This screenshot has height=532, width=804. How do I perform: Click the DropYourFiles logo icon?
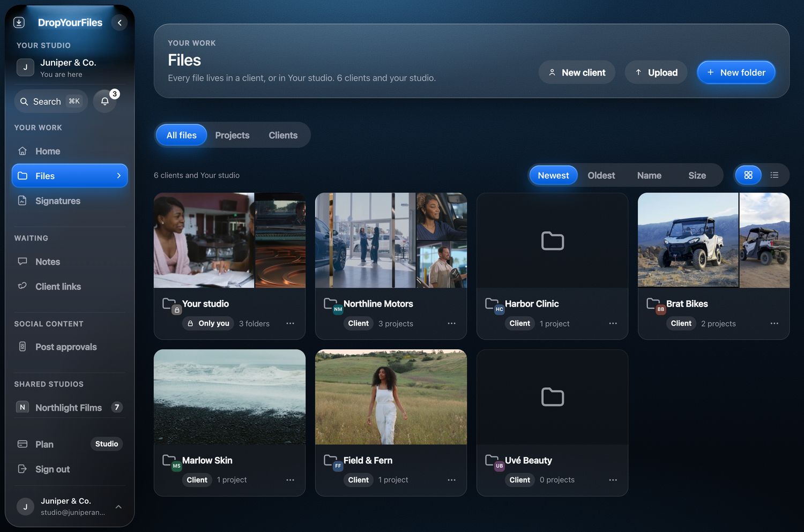[x=19, y=23]
